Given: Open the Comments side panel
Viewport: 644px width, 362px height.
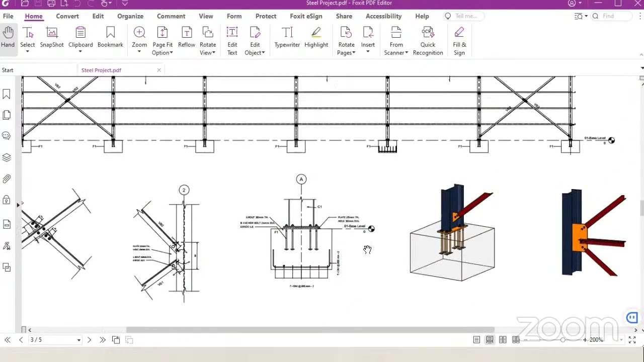Looking at the screenshot, I should pyautogui.click(x=7, y=136).
